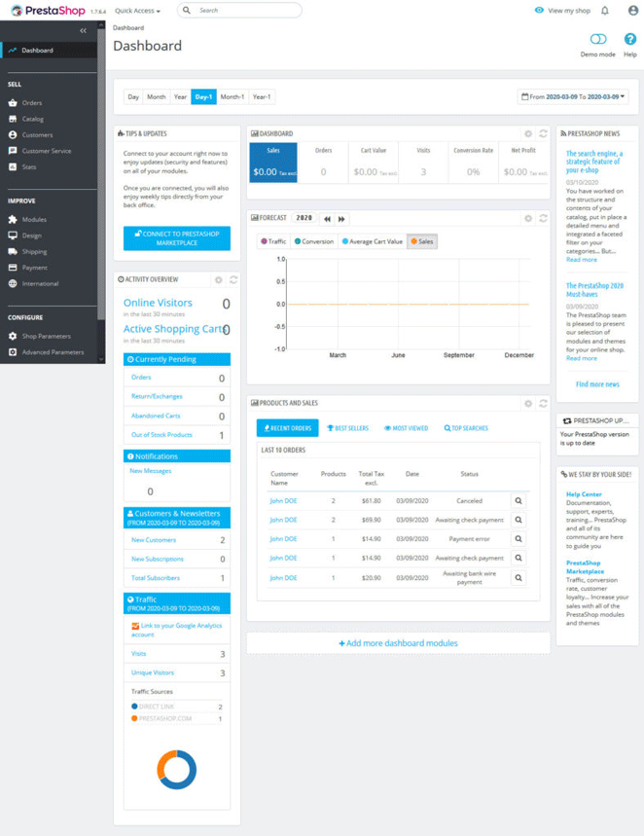Viewport: 644px width, 836px height.
Task: Select the Net Profit dashboard tile
Action: pyautogui.click(x=523, y=163)
